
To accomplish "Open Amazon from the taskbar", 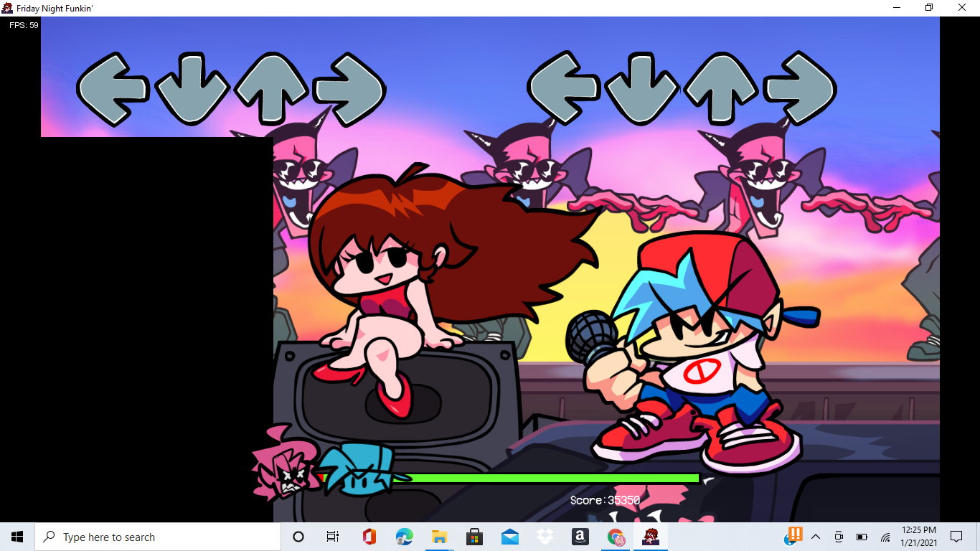I will [x=580, y=537].
